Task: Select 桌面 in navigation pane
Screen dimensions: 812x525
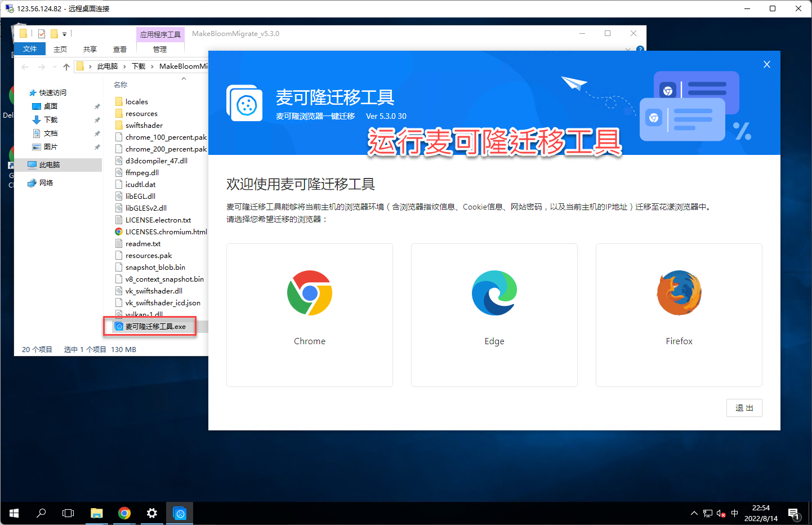Action: coord(51,106)
